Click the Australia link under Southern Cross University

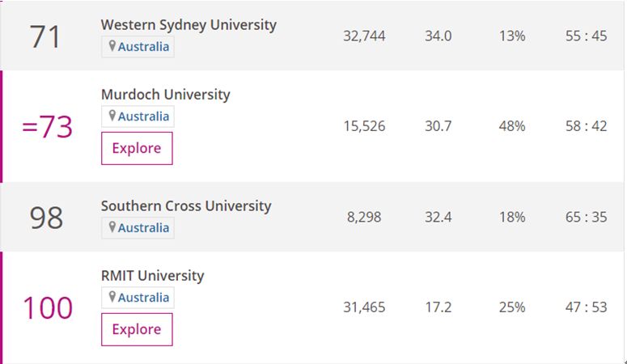click(143, 228)
